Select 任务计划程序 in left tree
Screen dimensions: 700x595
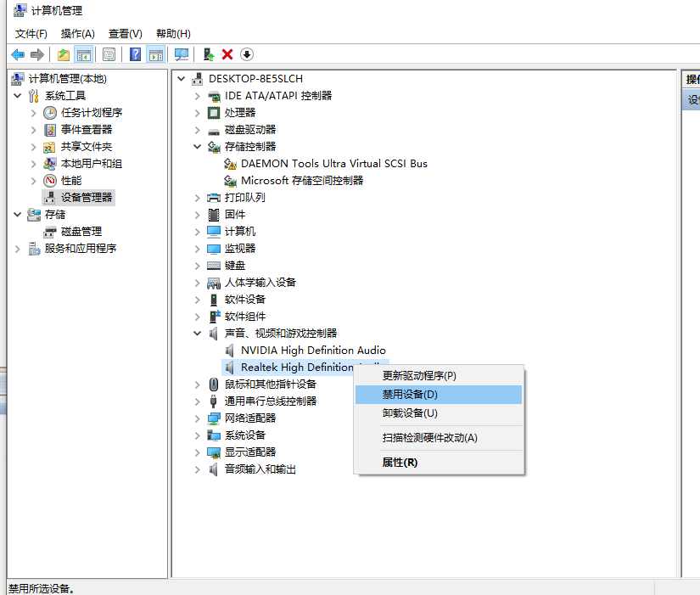(92, 113)
